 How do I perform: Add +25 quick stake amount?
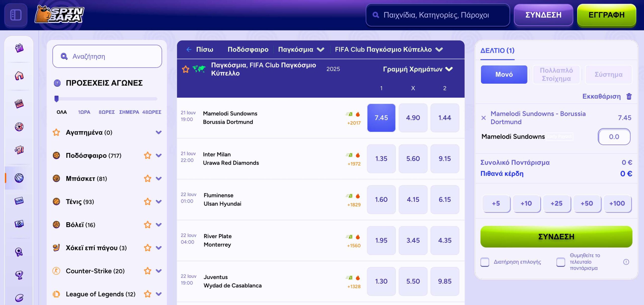[556, 203]
